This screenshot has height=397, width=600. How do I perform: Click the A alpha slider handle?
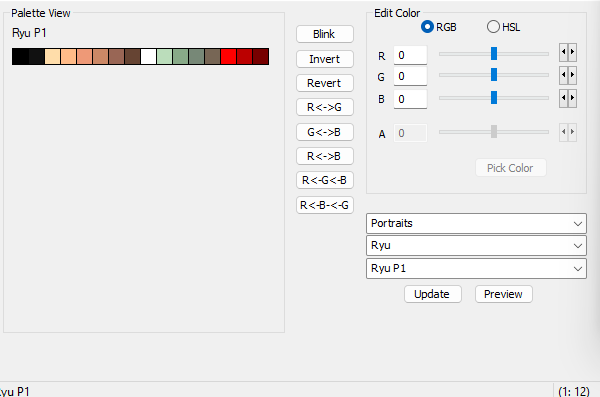[x=494, y=131]
